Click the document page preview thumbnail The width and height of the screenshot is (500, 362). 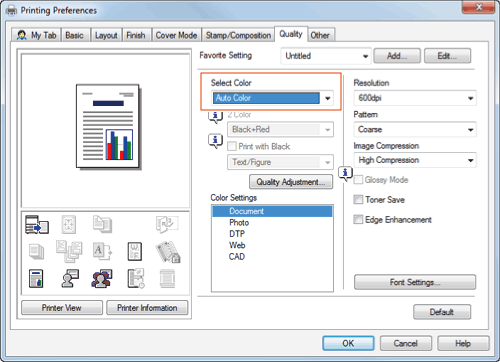tap(108, 126)
